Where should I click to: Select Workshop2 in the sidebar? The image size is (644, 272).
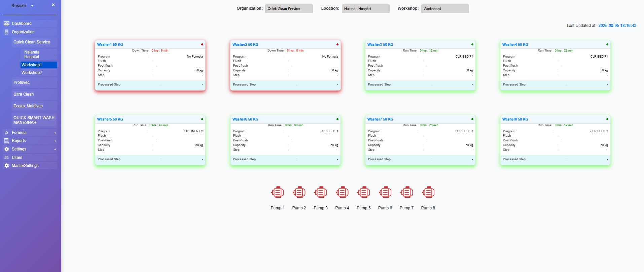pos(32,73)
